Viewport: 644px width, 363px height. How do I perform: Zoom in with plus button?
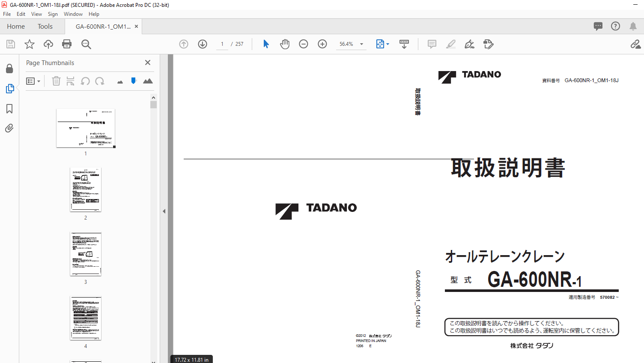322,44
